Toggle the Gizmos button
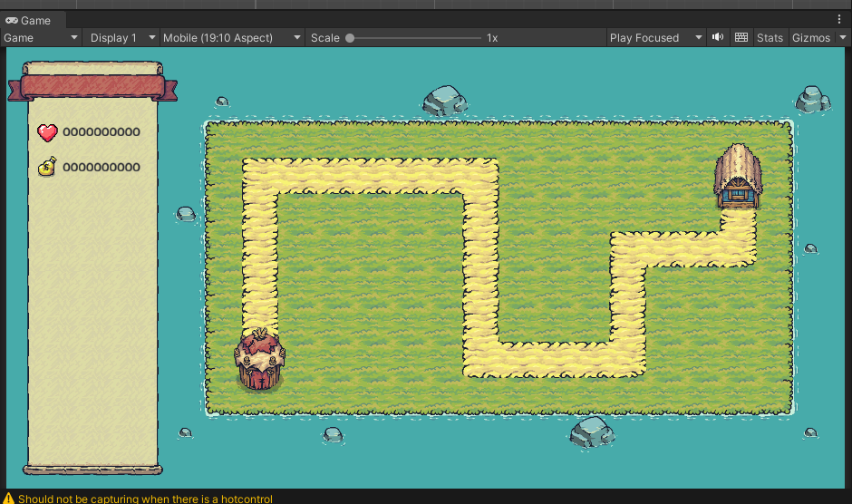 click(x=810, y=38)
